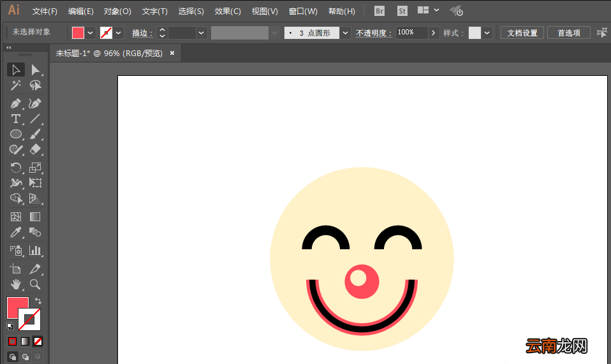Open the workspace switcher dropdown arrow

point(436,10)
